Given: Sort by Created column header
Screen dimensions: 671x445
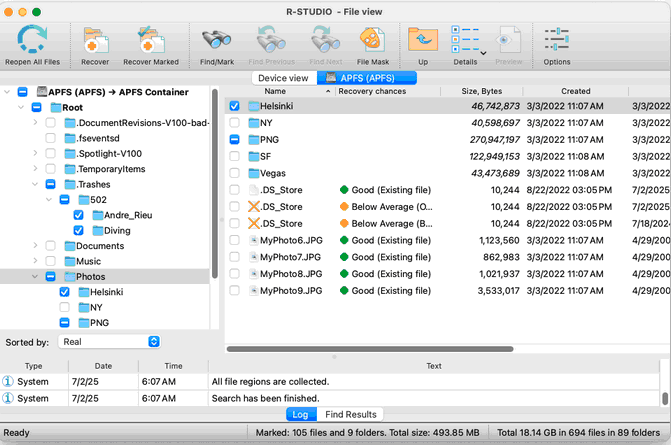Looking at the screenshot, I should [576, 91].
